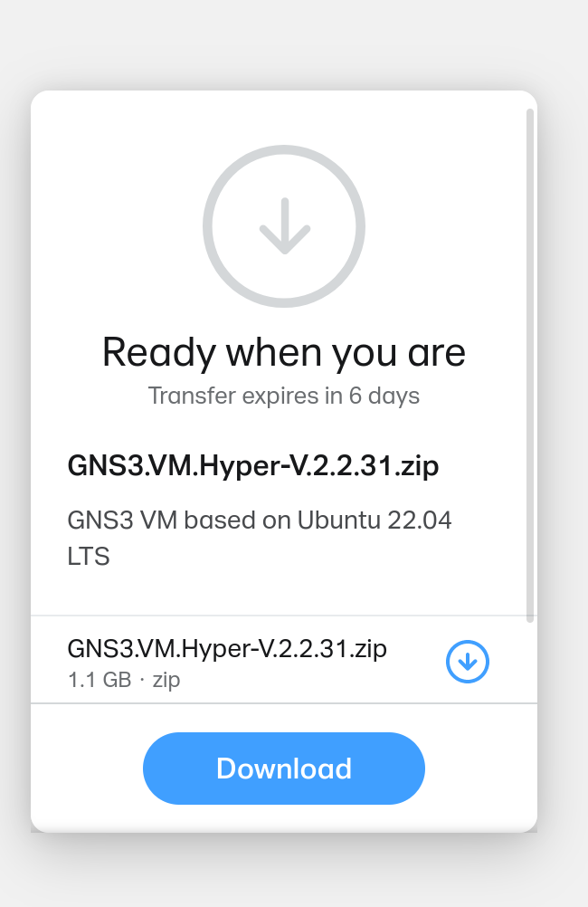Select the GNS3.VM.Hyper-V.2.2.31.zip heading

point(252,465)
